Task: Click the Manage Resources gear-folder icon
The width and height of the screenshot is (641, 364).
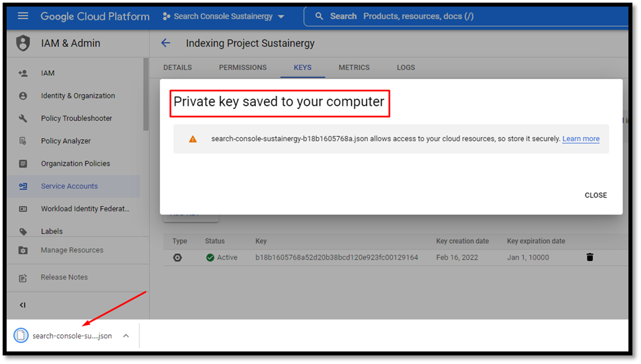Action: (23, 250)
